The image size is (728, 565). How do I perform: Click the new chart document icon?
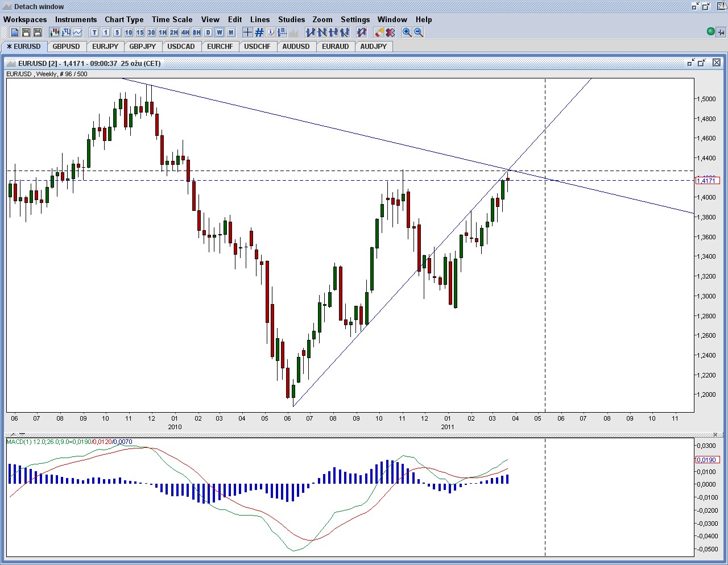(15, 32)
